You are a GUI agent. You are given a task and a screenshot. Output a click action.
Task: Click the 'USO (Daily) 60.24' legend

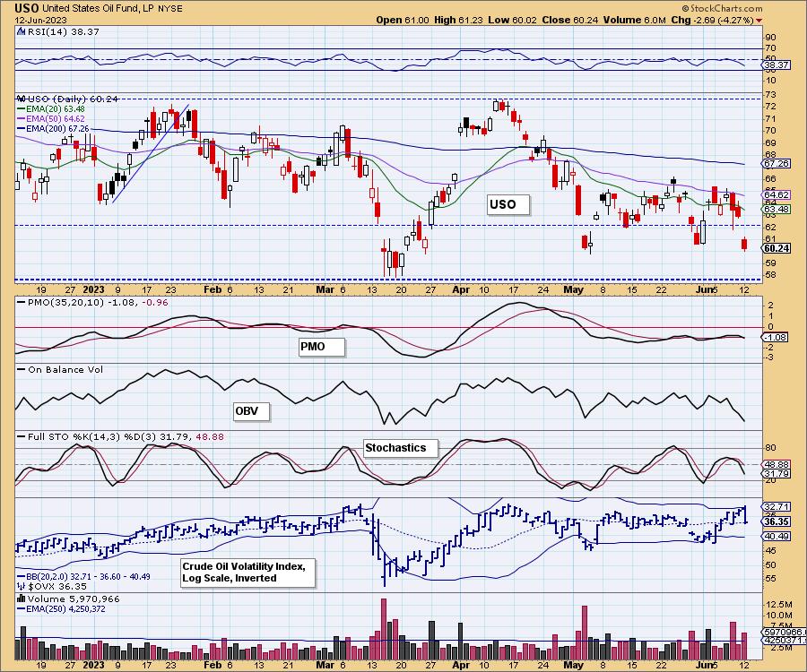(68, 99)
